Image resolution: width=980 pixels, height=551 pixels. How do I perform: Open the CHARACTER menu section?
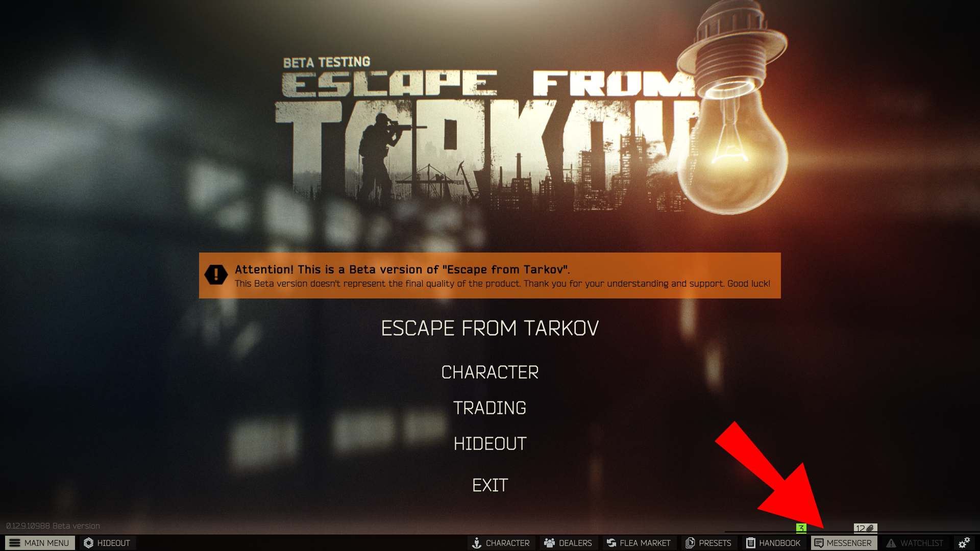(488, 372)
